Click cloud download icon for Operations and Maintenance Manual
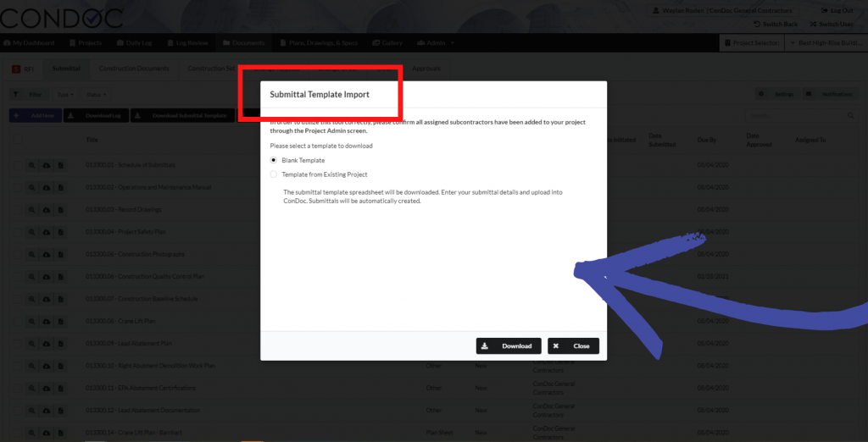The width and height of the screenshot is (868, 442). point(47,187)
